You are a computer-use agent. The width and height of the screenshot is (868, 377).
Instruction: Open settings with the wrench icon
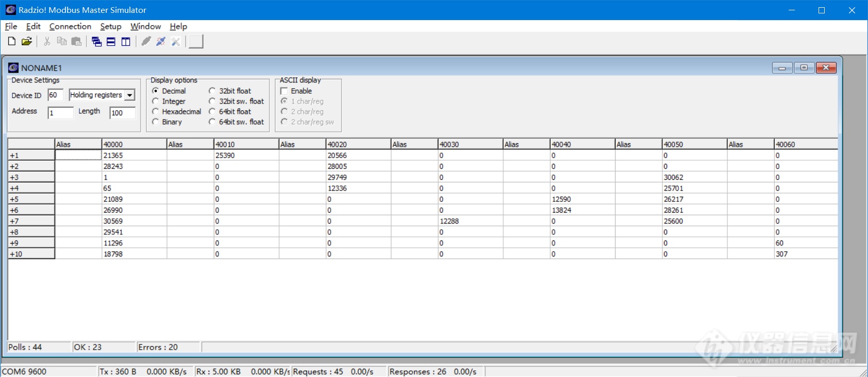176,42
